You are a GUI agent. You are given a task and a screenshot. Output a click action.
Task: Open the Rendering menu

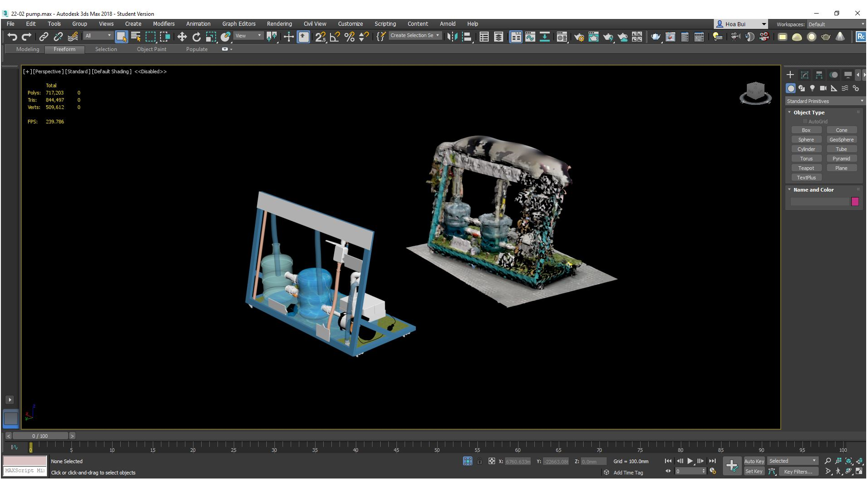(279, 23)
